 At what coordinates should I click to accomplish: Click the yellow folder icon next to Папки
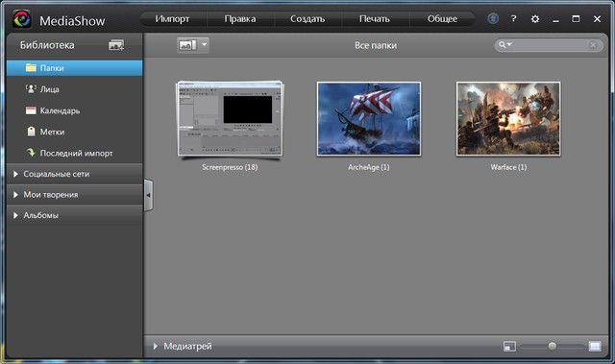(31, 67)
